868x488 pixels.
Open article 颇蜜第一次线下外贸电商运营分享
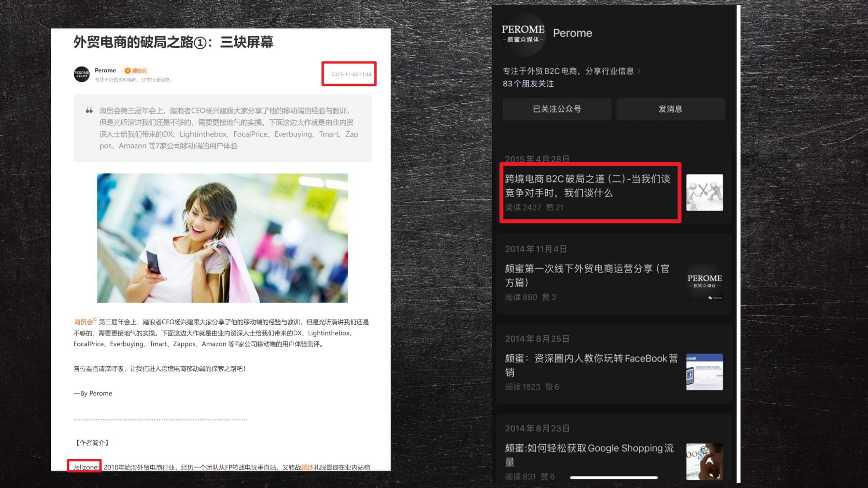[x=587, y=276]
